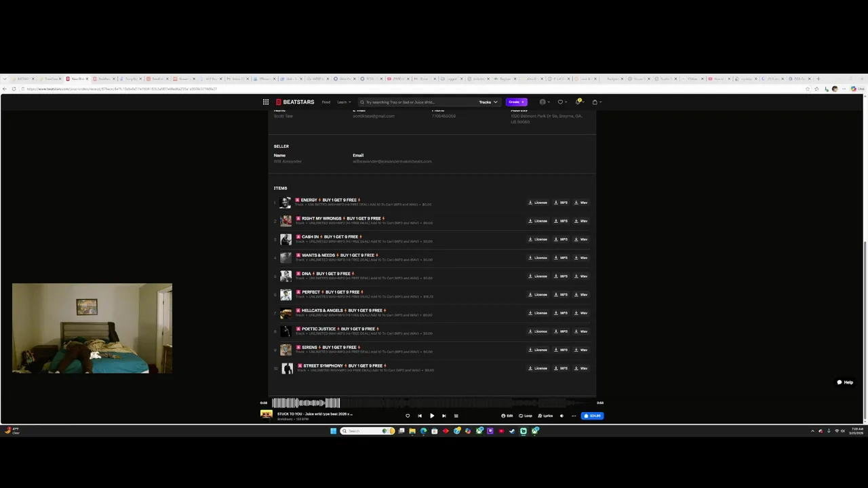The height and width of the screenshot is (488, 868).
Task: Open the Windows Start button
Action: tap(333, 431)
